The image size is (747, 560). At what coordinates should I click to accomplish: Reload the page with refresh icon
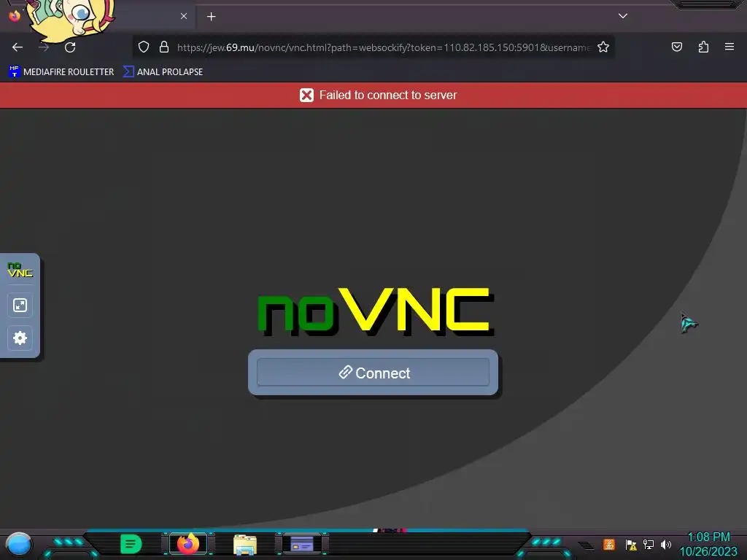70,47
